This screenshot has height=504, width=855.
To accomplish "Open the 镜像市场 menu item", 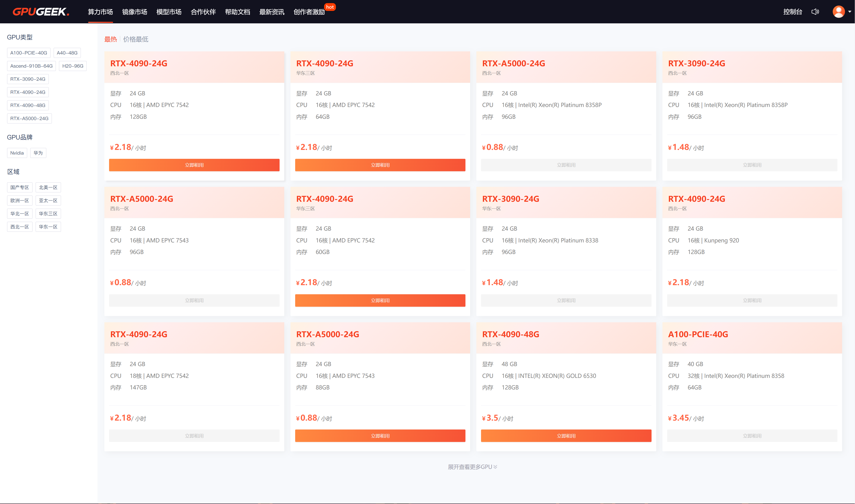I will click(135, 12).
